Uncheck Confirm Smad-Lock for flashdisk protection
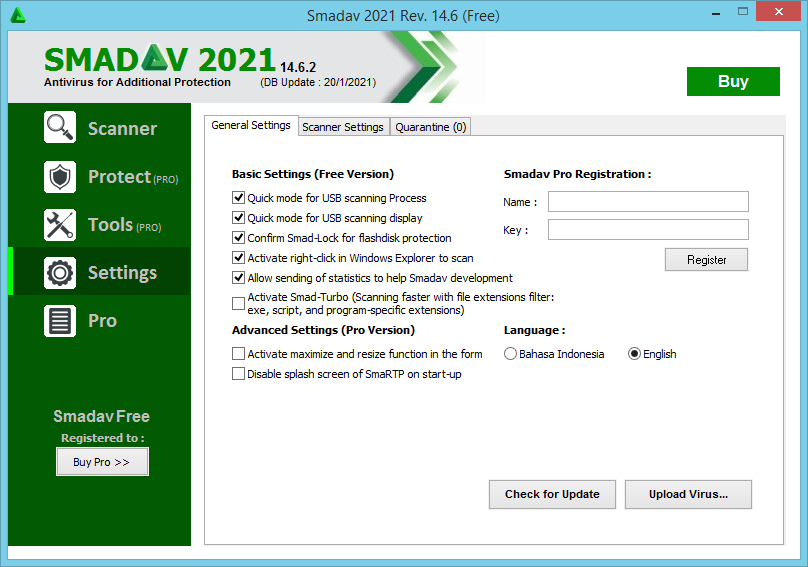 238,238
